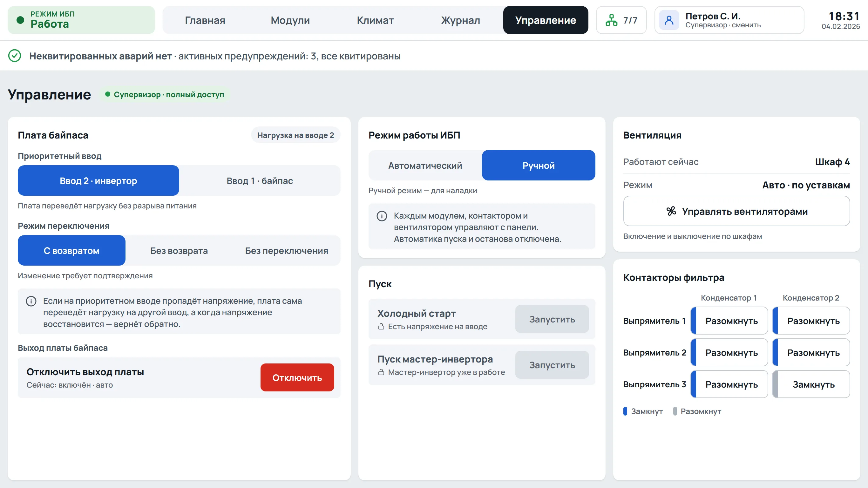Click the Нагрузка на вводе 2 badge
868x488 pixels.
coord(295,135)
